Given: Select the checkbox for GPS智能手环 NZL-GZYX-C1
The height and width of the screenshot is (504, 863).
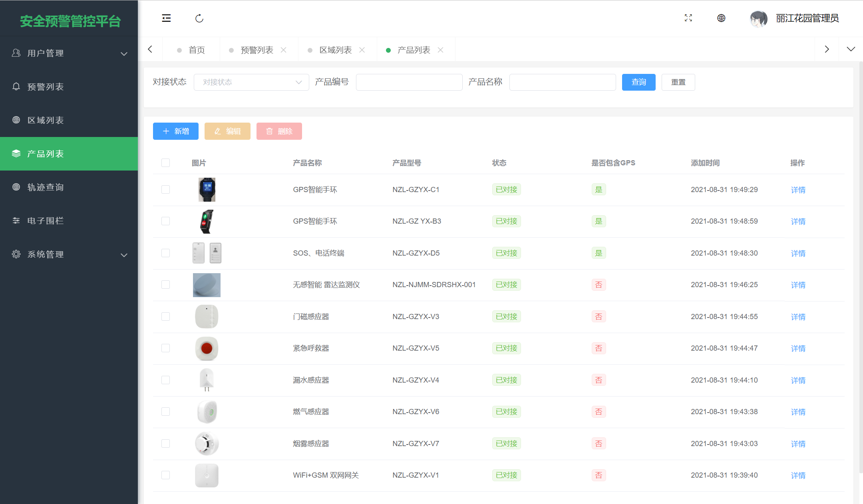Looking at the screenshot, I should pyautogui.click(x=166, y=189).
